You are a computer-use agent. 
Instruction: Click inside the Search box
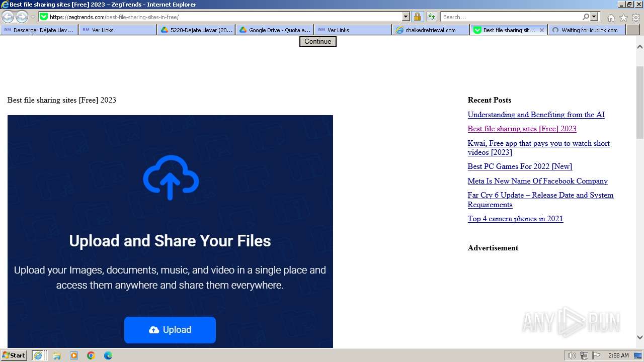pos(511,17)
